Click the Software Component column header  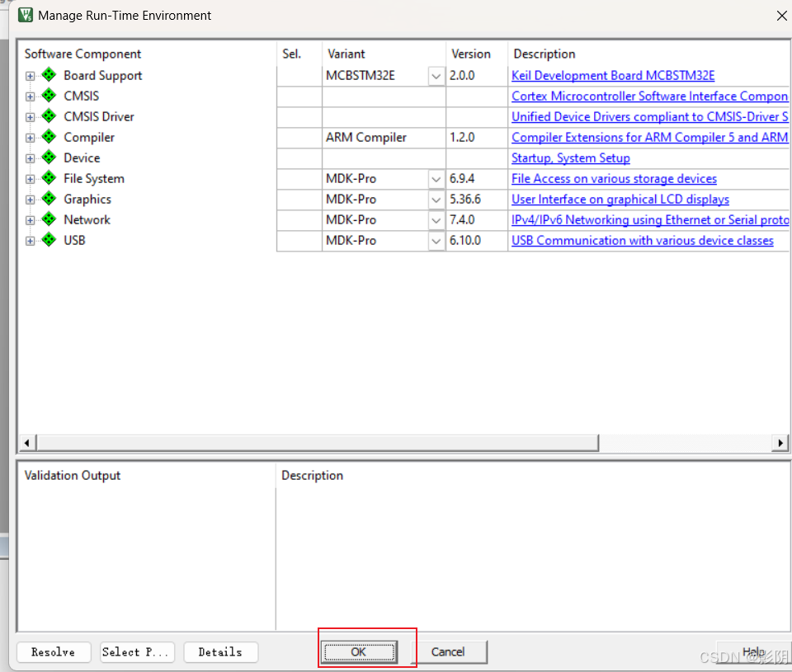coord(82,54)
